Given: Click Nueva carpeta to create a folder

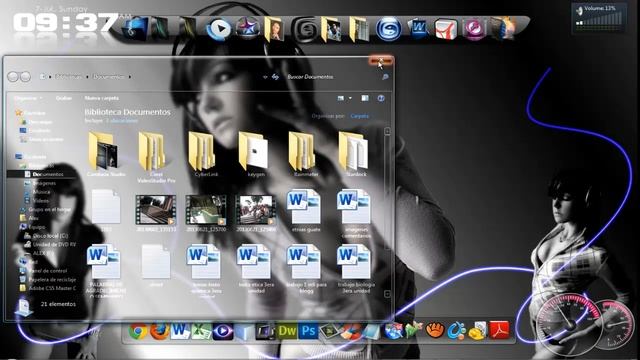Looking at the screenshot, I should [102, 98].
